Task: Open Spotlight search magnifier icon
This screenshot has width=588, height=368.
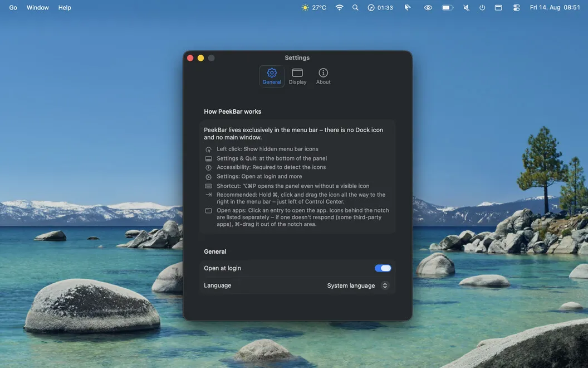Action: pos(355,7)
